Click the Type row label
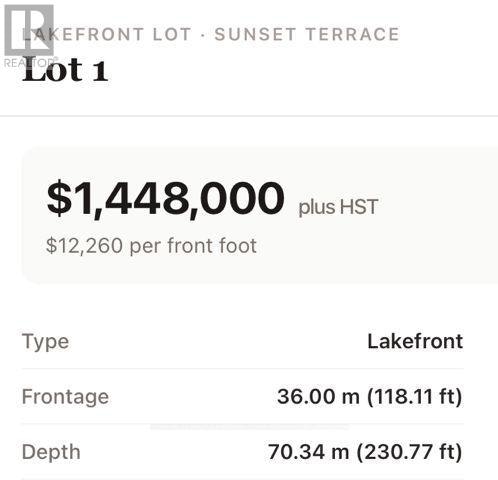Image resolution: width=498 pixels, height=480 pixels. tap(46, 342)
